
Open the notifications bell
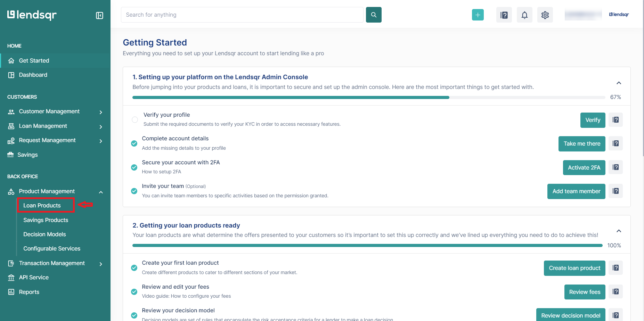524,15
